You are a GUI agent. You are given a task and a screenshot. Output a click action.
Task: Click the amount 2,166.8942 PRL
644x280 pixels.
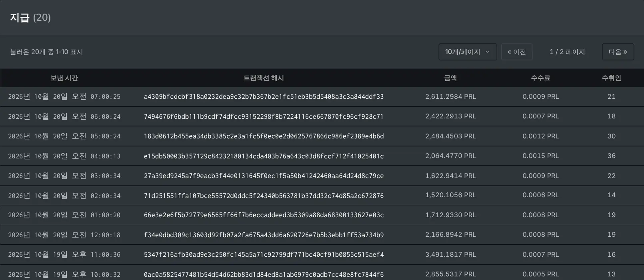click(x=450, y=234)
